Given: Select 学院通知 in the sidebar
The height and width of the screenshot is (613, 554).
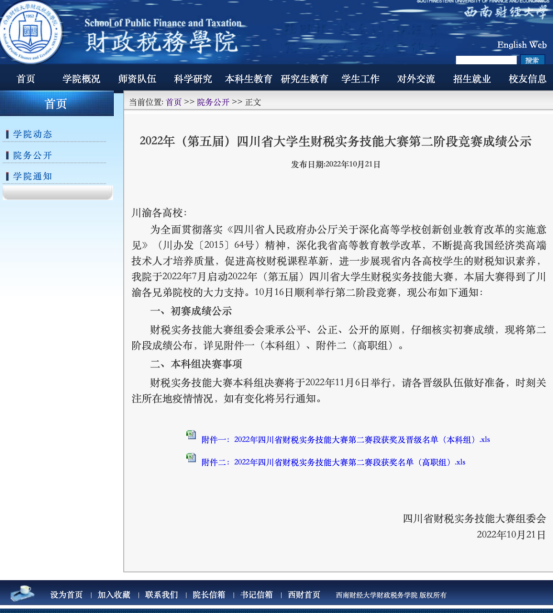Looking at the screenshot, I should (x=32, y=176).
